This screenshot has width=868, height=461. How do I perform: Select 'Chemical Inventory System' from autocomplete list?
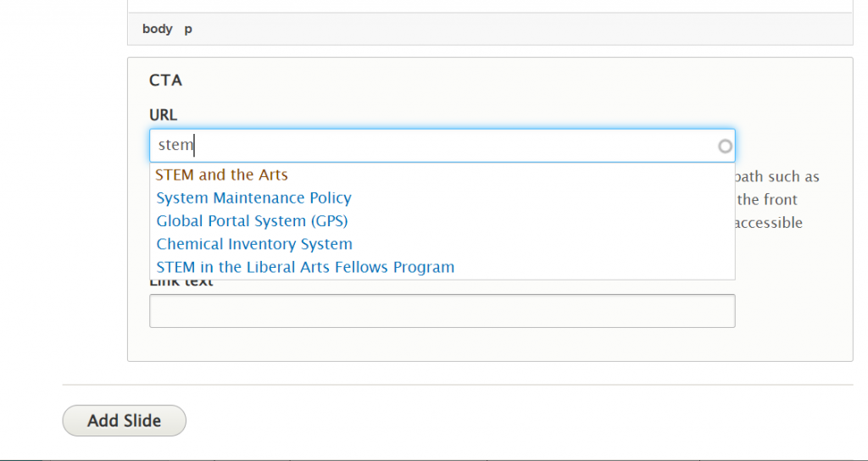click(254, 244)
